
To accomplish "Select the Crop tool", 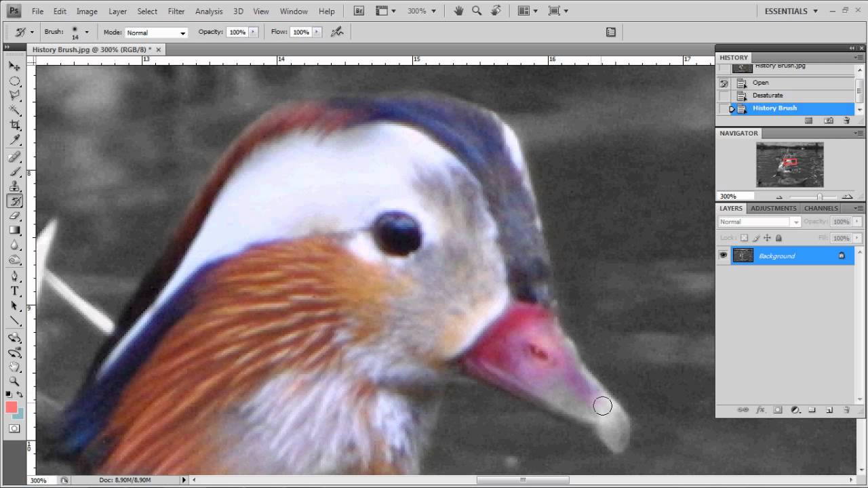I will pos(14,125).
